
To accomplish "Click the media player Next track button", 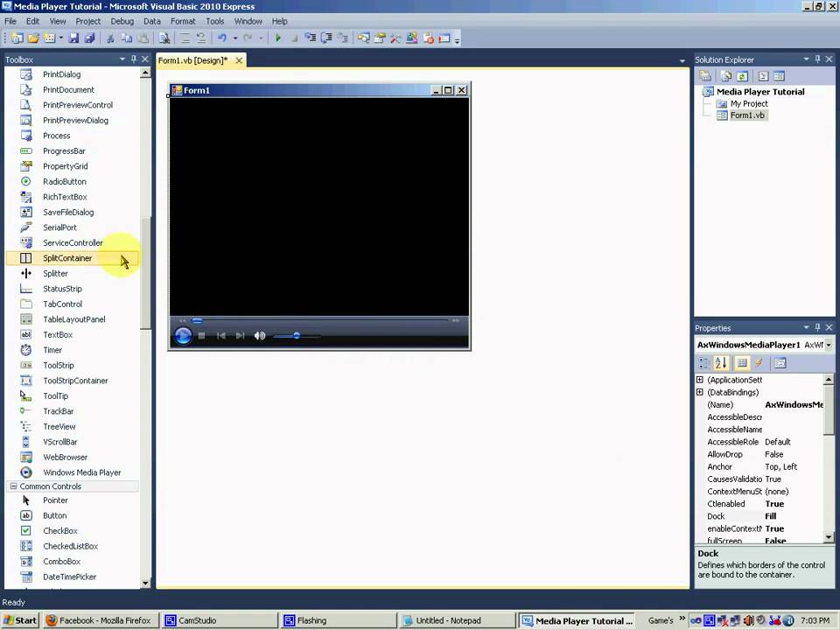I will pyautogui.click(x=240, y=336).
